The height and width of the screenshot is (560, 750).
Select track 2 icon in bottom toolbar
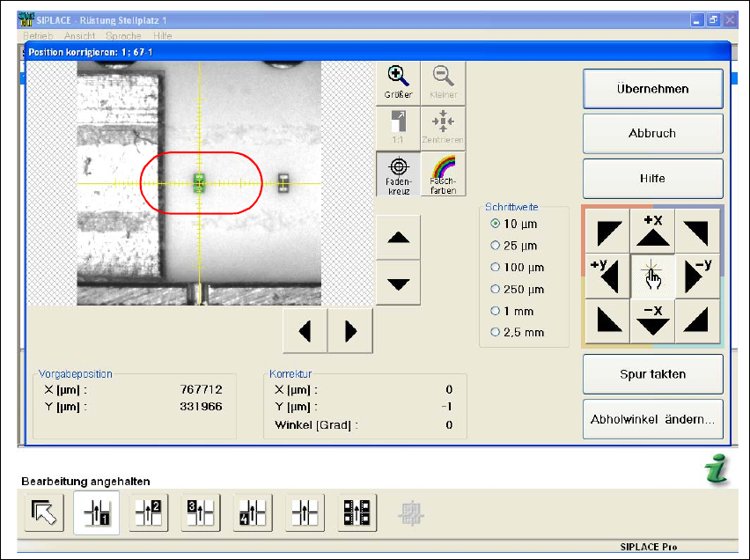pyautogui.click(x=148, y=512)
